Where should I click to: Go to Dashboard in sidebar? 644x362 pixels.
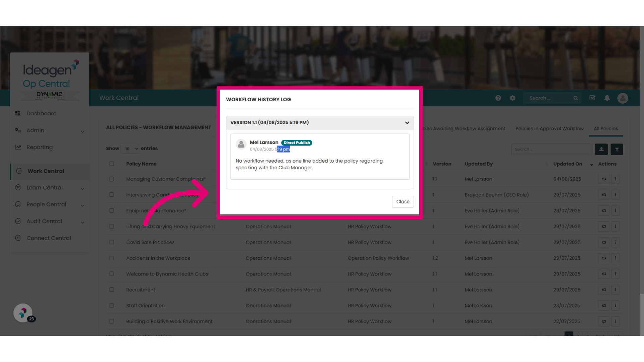[42, 114]
